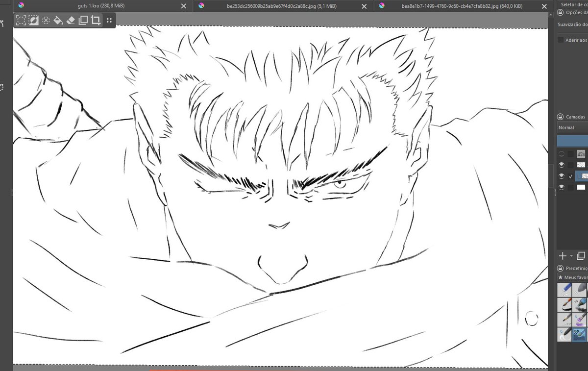Click the lock icon of Predefinições docker
Screen dimensions: 588x371
560,268
